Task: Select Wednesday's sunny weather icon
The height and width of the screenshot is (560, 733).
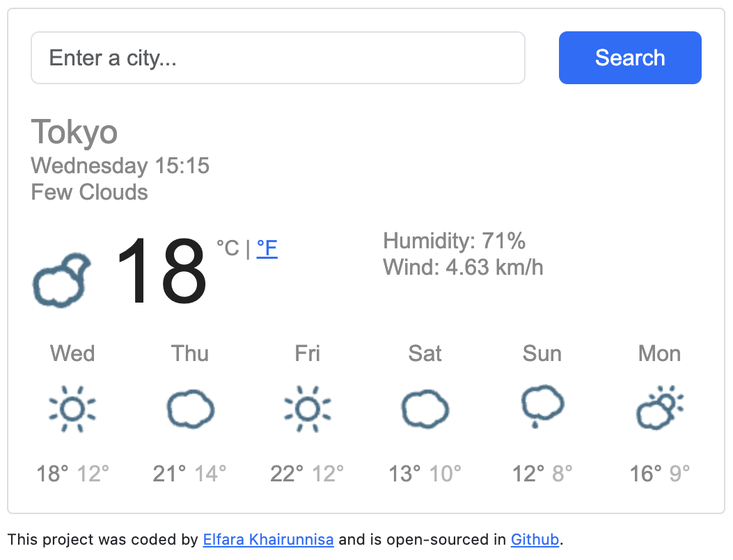Action: [72, 409]
